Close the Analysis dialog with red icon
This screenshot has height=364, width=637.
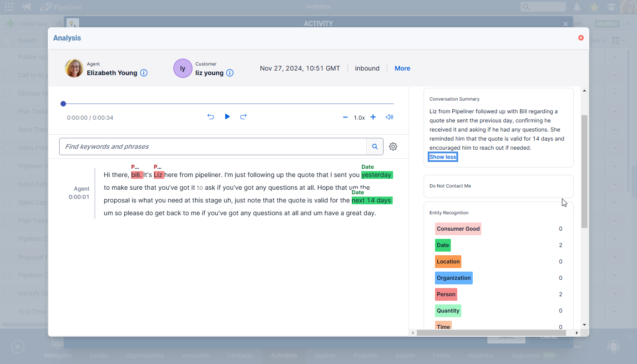click(x=581, y=38)
